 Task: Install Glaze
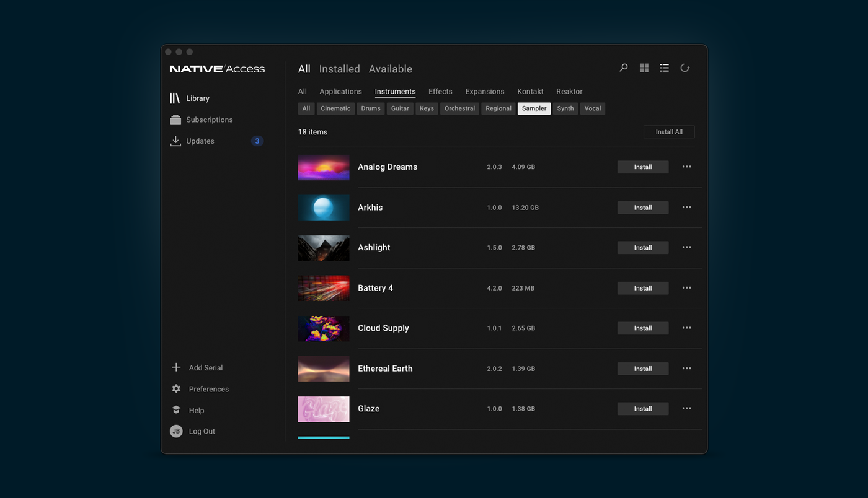point(643,409)
